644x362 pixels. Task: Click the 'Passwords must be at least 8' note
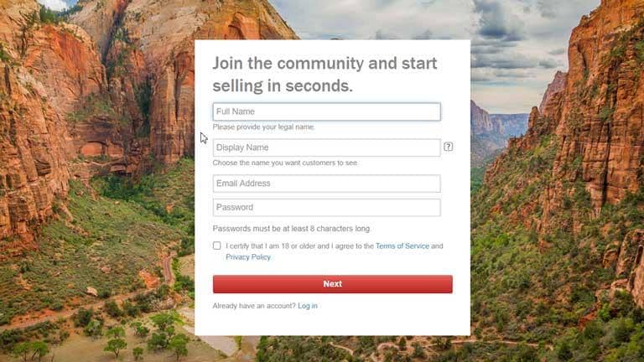coord(291,229)
